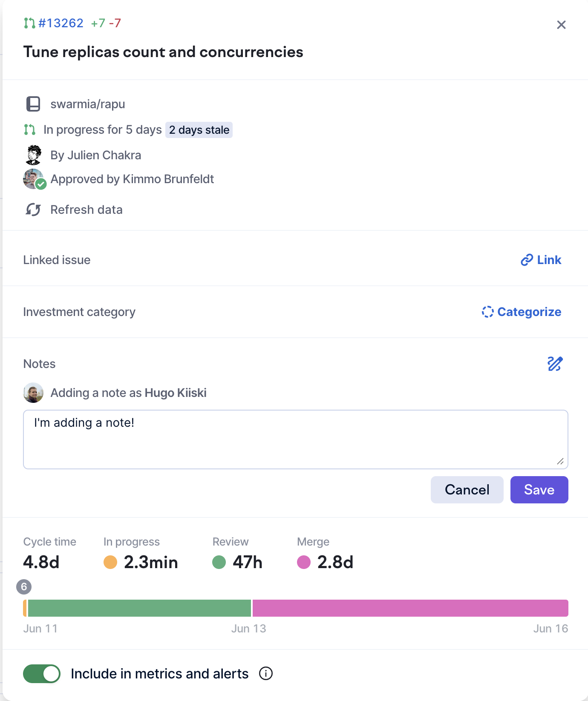
Task: Save the new note
Action: click(539, 490)
